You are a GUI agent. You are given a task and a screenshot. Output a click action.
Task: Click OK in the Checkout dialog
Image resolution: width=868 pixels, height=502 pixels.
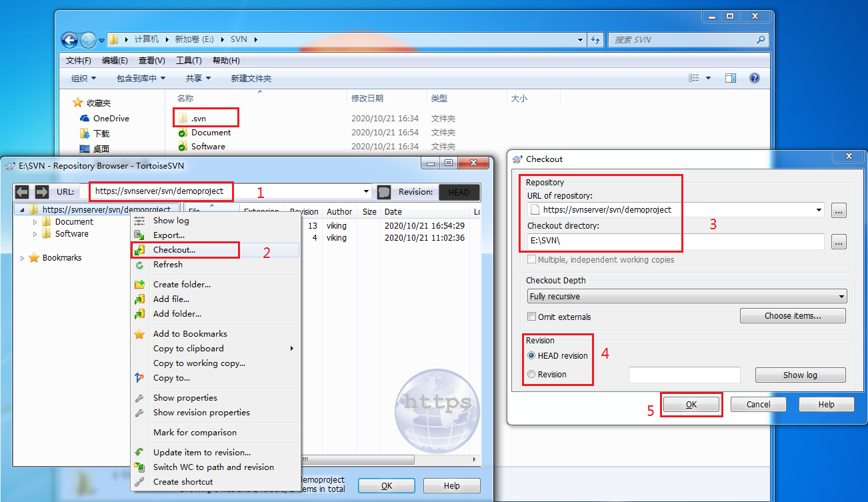tap(691, 405)
